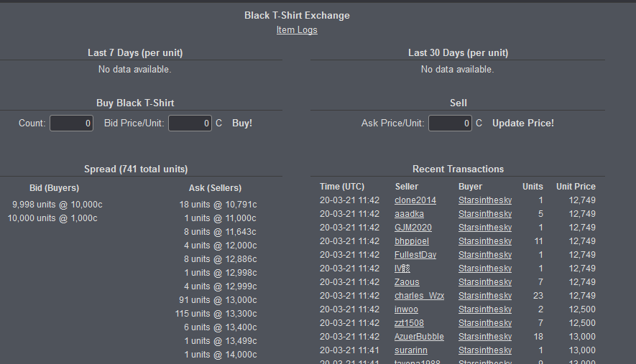Open seller clone2014 profile link
The height and width of the screenshot is (364, 636).
tap(415, 200)
